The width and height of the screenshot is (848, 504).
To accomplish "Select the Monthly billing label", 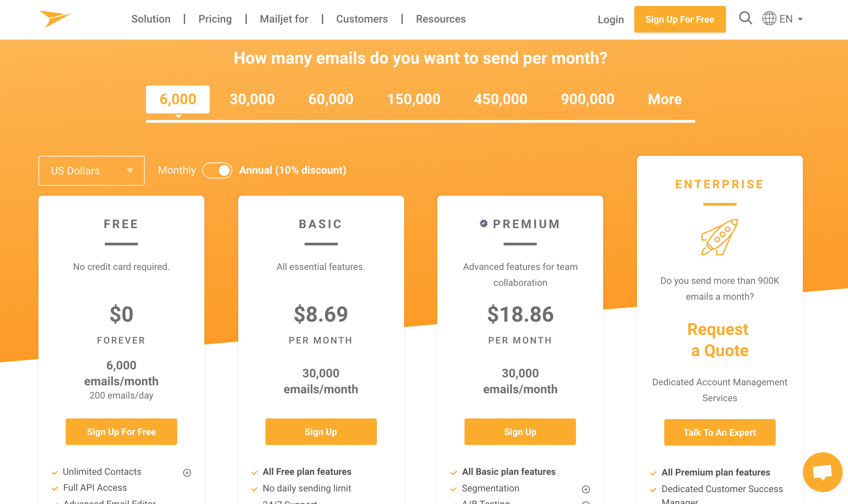I will point(177,170).
